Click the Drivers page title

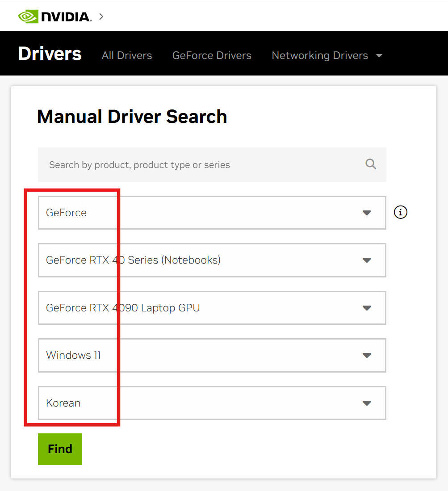click(x=50, y=54)
